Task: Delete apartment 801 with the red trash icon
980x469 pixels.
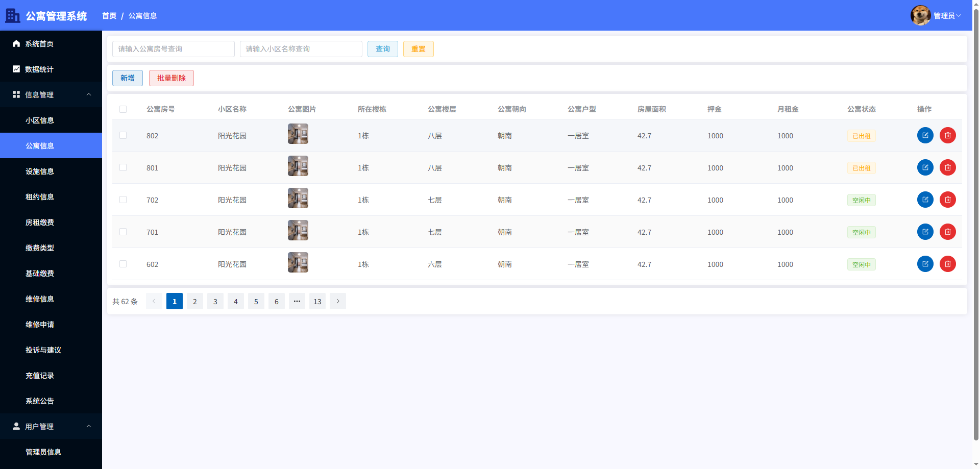Action: tap(948, 167)
